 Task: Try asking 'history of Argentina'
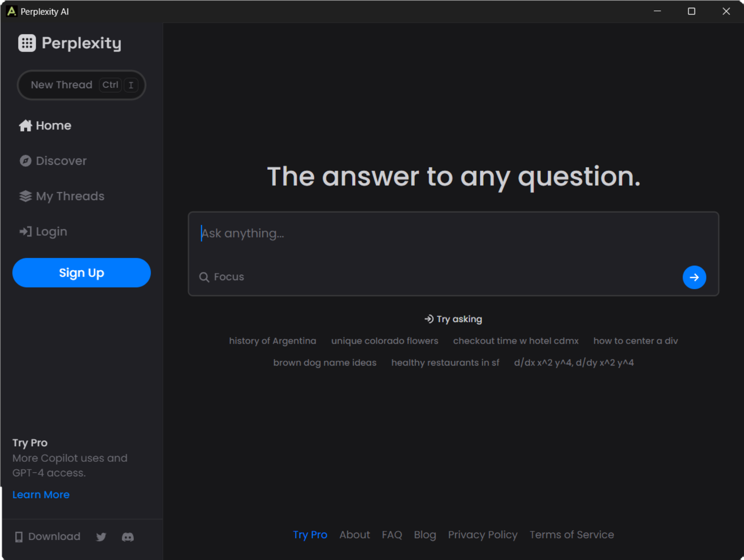[272, 341]
